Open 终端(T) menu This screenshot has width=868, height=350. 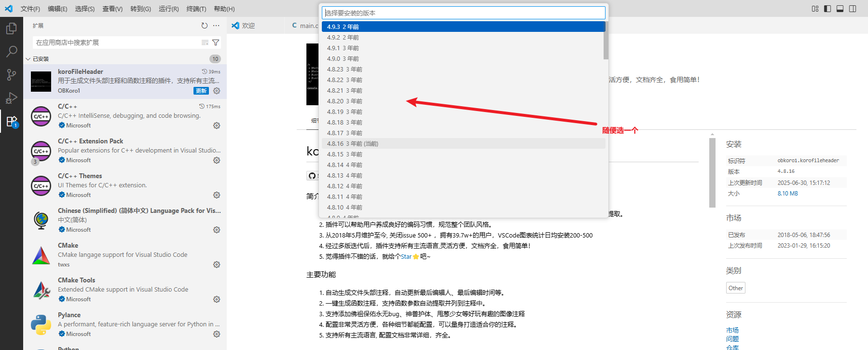point(196,9)
